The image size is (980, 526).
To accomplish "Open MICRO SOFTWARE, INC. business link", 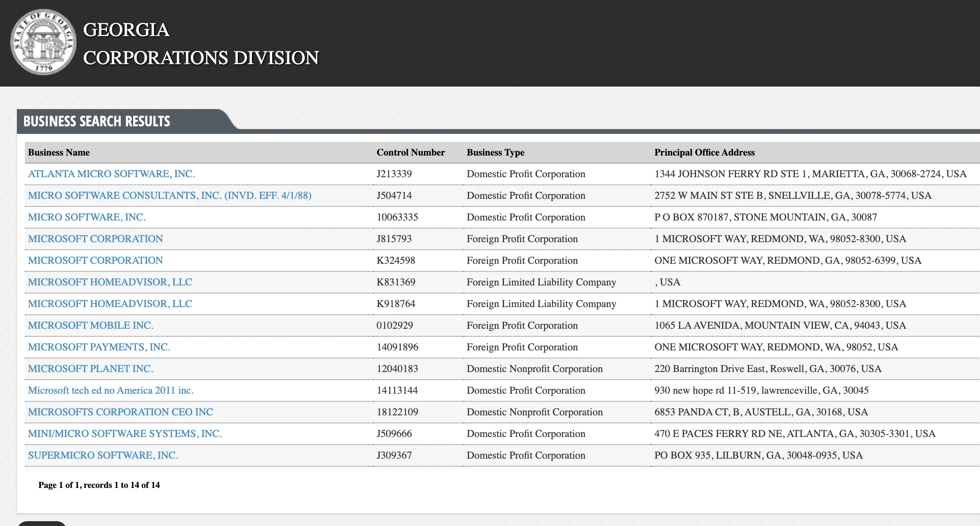I will tap(87, 217).
